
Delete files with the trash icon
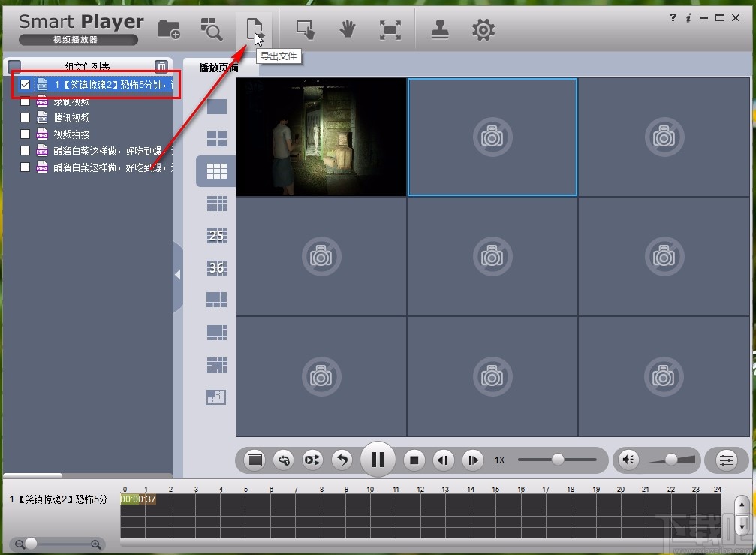[x=161, y=67]
